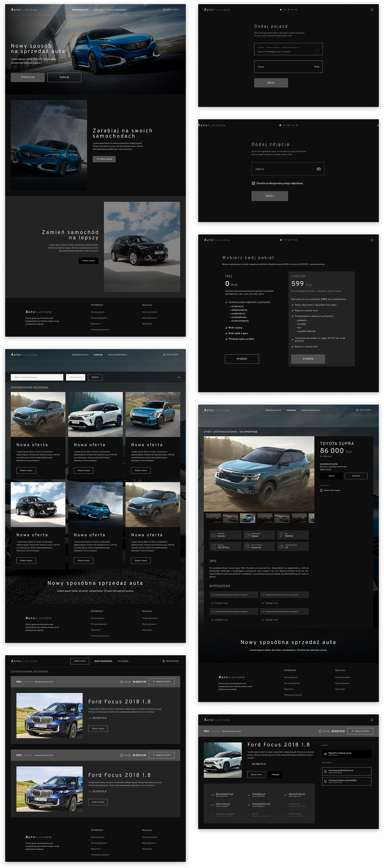Image resolution: width=384 pixels, height=868 pixels.
Task: Click the engine icon for Pojemność silnika
Action: tap(281, 547)
